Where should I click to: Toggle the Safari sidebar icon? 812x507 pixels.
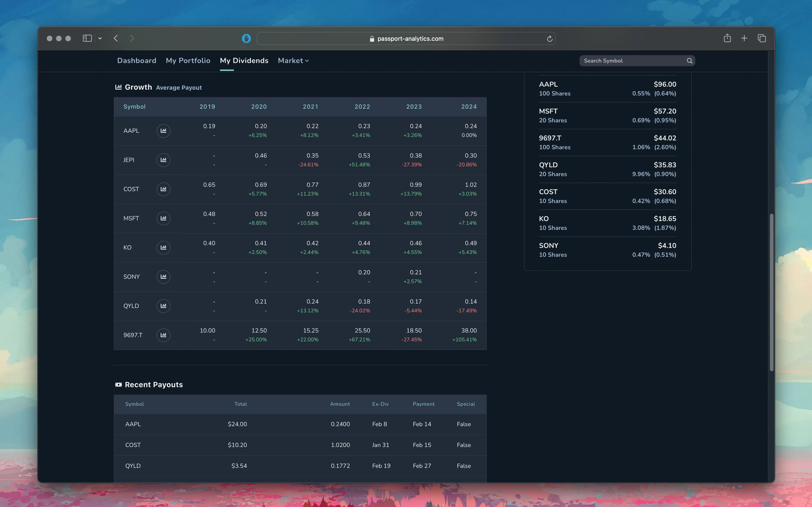pyautogui.click(x=87, y=38)
